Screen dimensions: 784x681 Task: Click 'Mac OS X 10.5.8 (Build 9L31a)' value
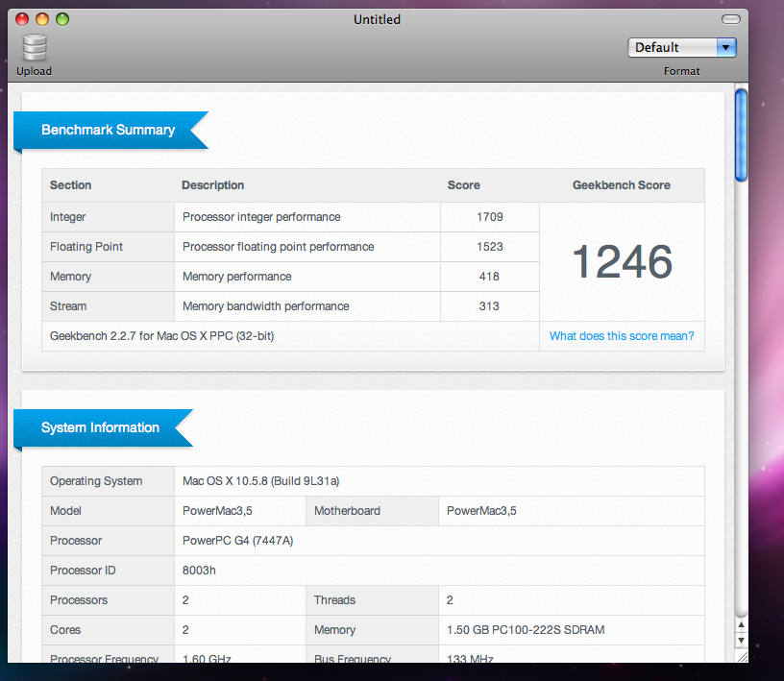tap(261, 481)
